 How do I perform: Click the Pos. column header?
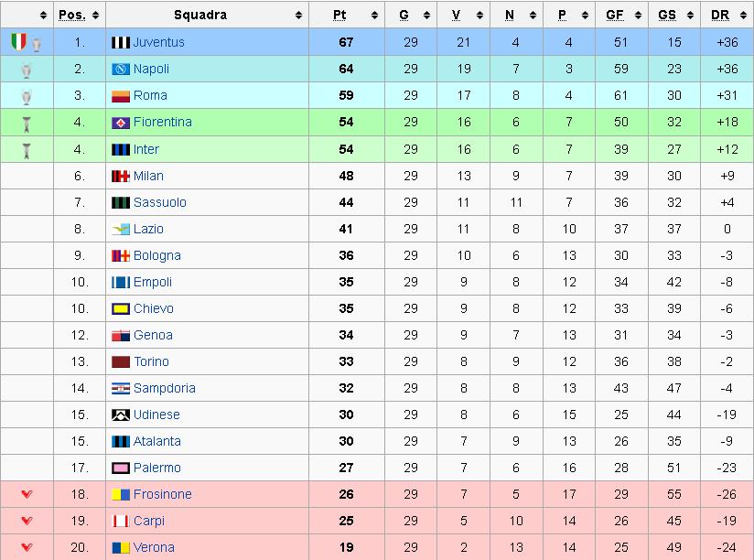[72, 15]
